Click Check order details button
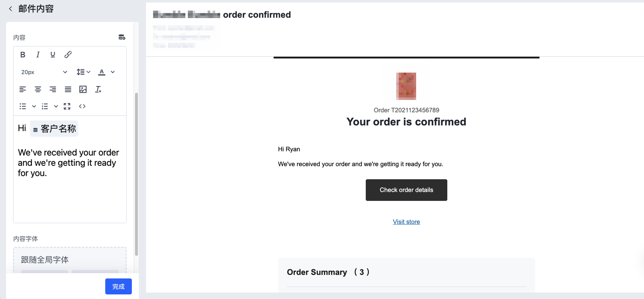This screenshot has width=644, height=299. click(407, 190)
